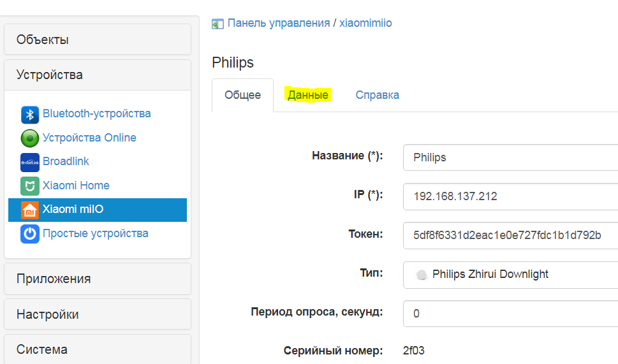
Task: Focus the Токен input field
Action: point(510,235)
